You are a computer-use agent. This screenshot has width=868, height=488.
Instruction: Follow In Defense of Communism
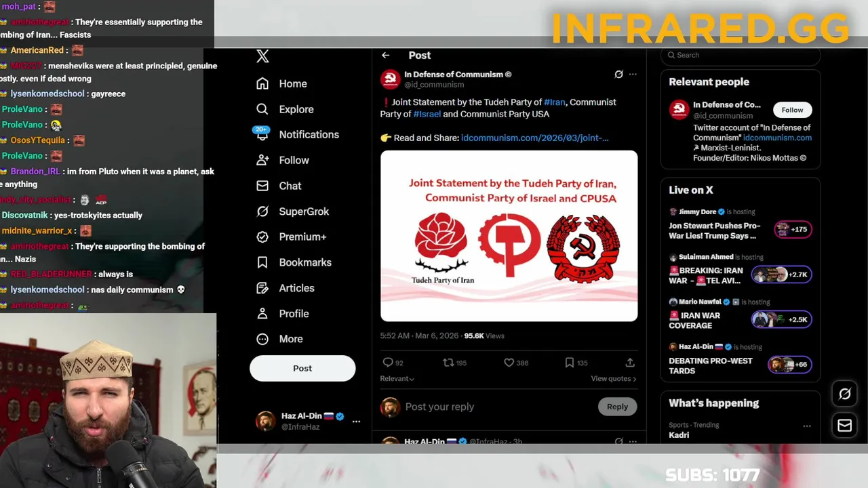pos(792,110)
